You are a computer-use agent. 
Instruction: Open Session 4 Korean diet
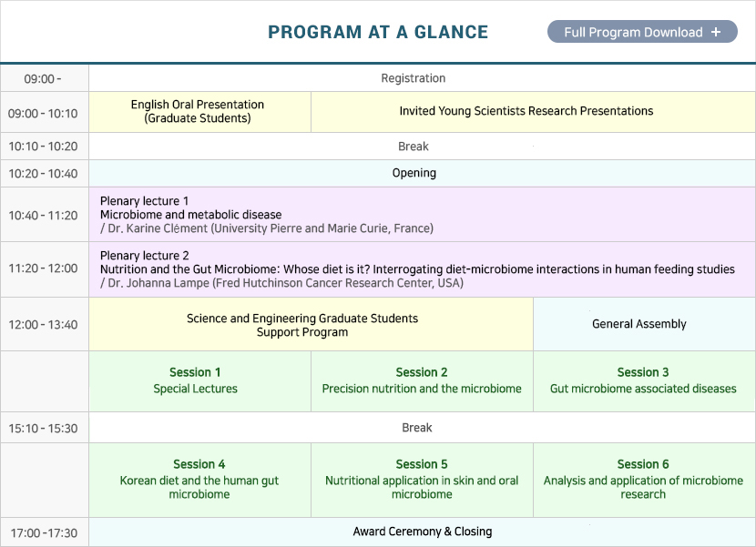199,480
